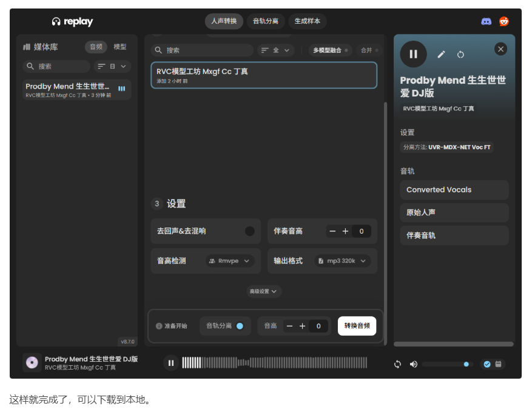Click the info icon by 准备开始
532x409 pixels.
pos(159,326)
